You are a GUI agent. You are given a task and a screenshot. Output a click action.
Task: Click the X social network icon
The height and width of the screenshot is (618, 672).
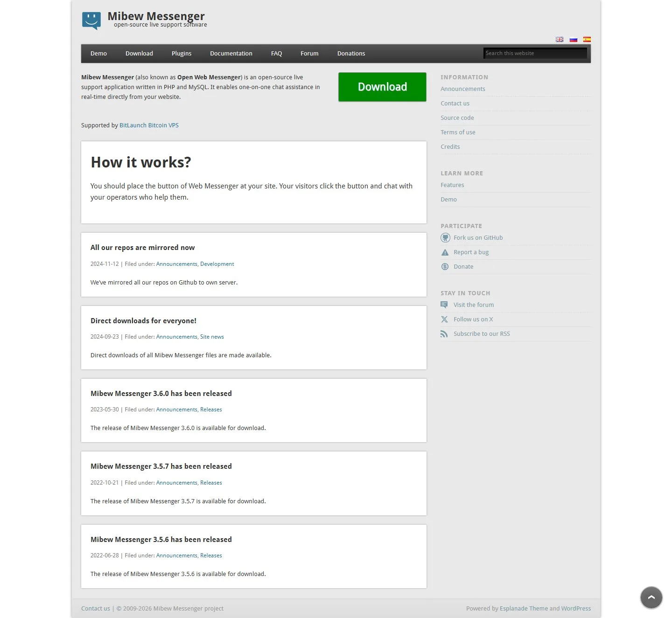pyautogui.click(x=444, y=319)
